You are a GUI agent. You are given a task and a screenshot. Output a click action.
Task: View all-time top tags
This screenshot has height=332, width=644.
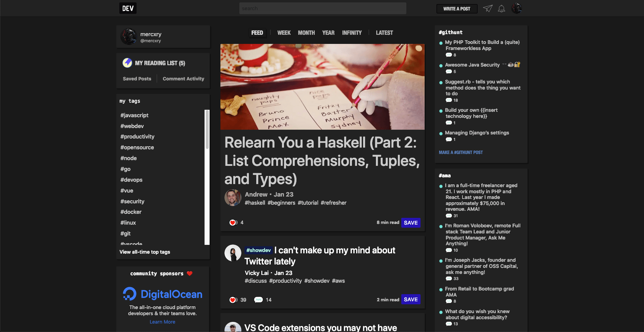pyautogui.click(x=145, y=252)
